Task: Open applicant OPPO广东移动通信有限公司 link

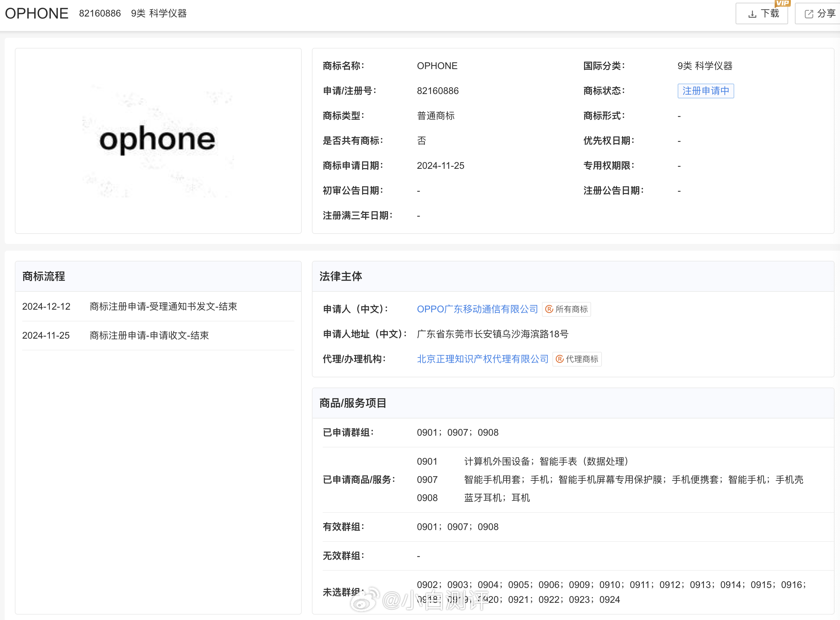Action: coord(477,309)
